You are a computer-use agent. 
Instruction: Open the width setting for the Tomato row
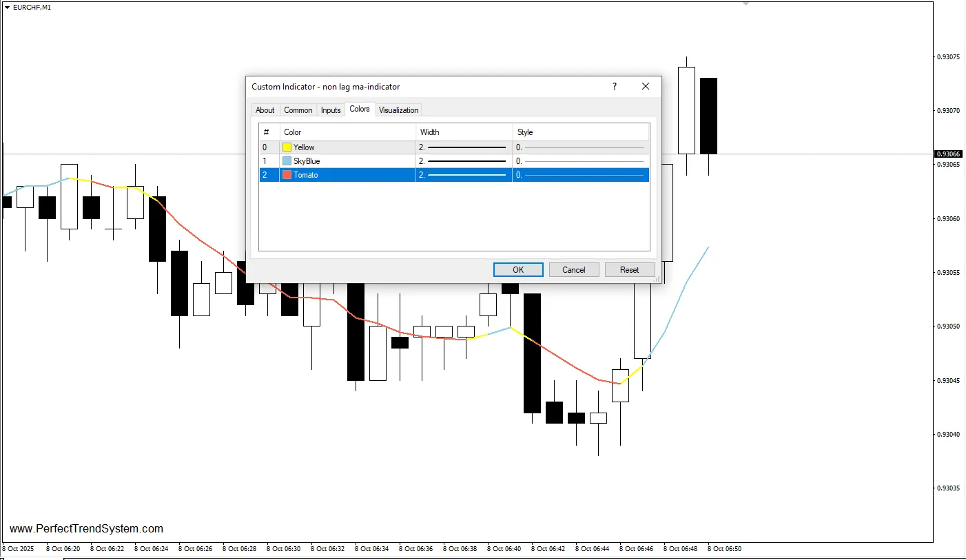point(464,175)
